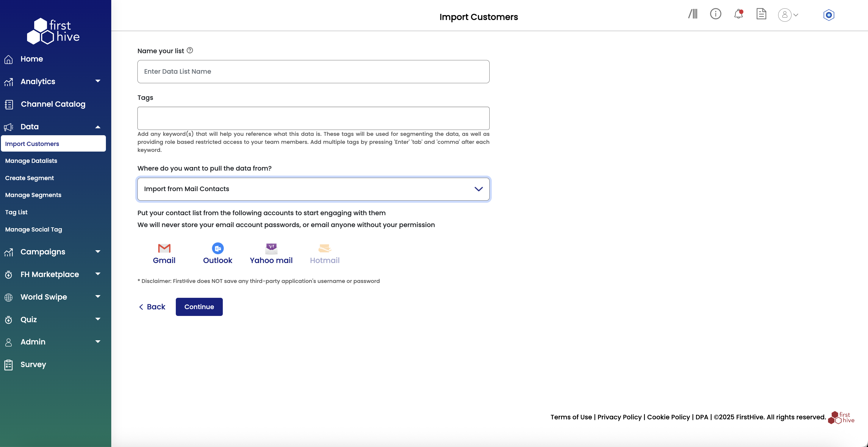Select Yahoo mail as contact source

pos(271,254)
